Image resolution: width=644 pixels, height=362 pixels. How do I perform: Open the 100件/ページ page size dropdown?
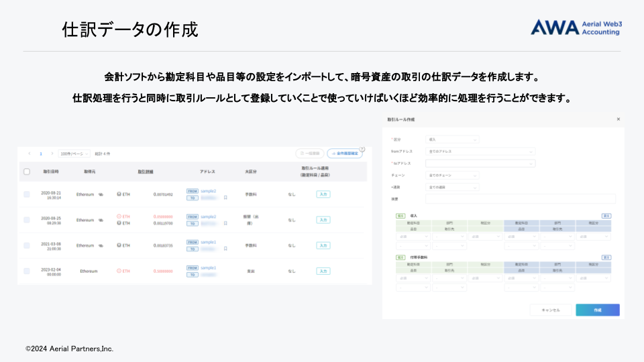[x=74, y=154]
